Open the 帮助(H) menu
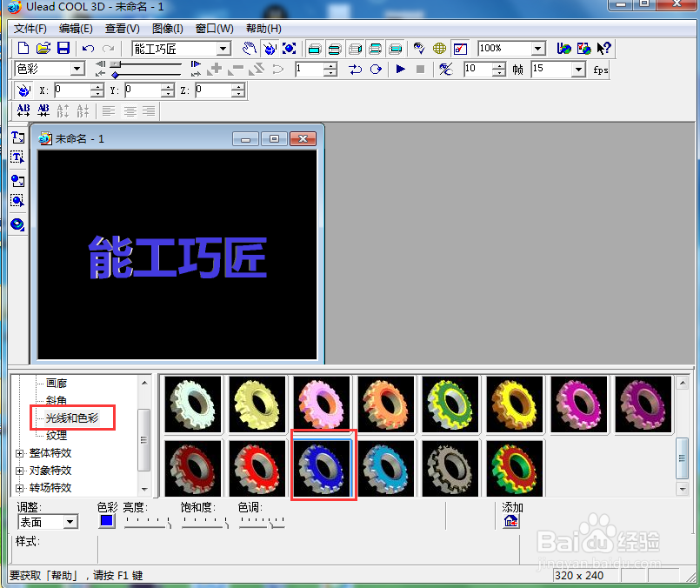The width and height of the screenshot is (700, 588). [263, 29]
